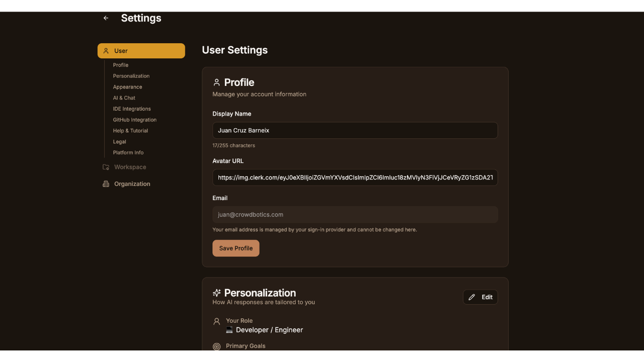Edit Personalization settings

click(480, 297)
